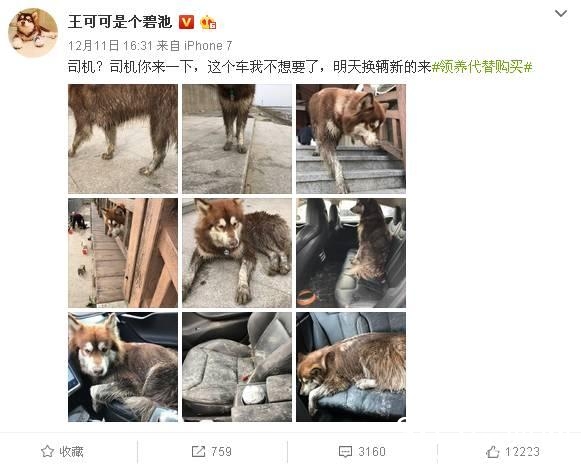The height and width of the screenshot is (471, 581).
Task: Click the iPhone 7 source link
Action: coord(208,46)
